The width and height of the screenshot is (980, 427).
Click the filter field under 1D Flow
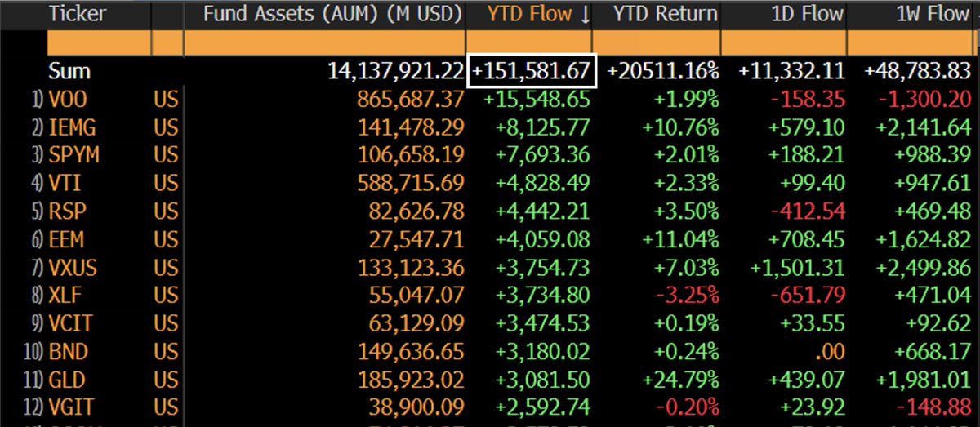[783, 42]
